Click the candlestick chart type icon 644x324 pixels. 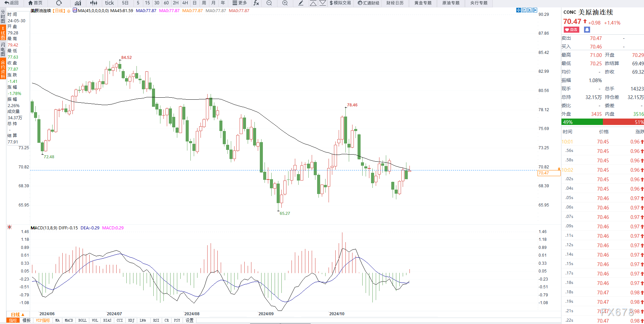click(x=94, y=3)
